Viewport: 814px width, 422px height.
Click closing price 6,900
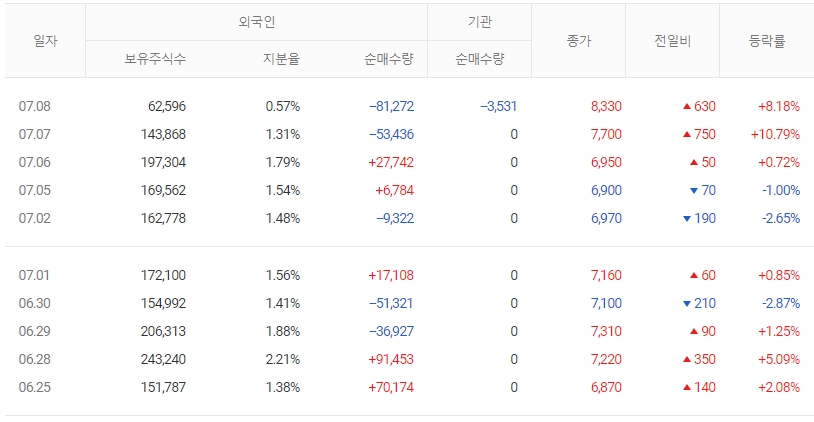point(606,190)
